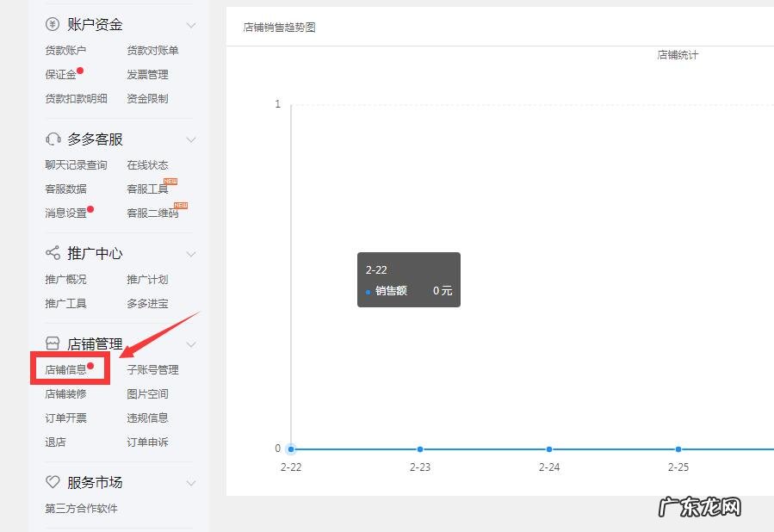774x532 pixels.
Task: Select the 店铺统计 menu item
Action: point(678,55)
